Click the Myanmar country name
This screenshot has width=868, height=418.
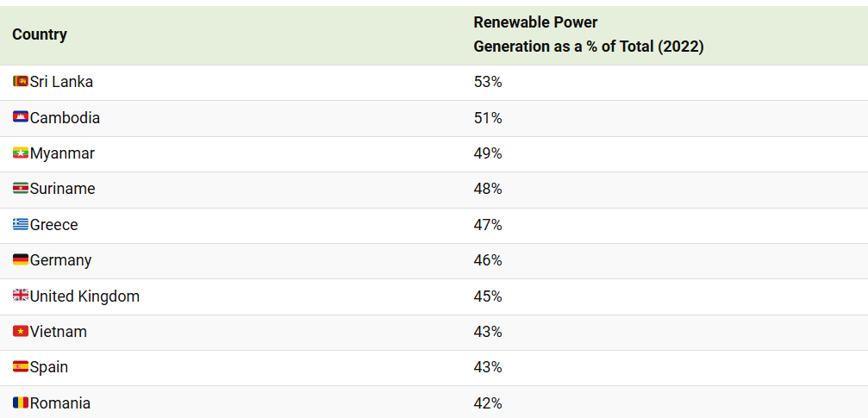tap(62, 153)
